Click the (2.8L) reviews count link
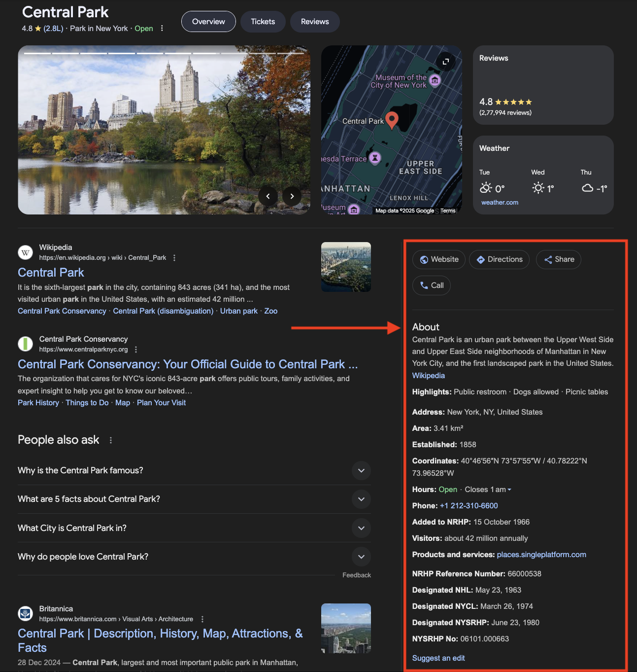This screenshot has height=672, width=637. tap(53, 29)
